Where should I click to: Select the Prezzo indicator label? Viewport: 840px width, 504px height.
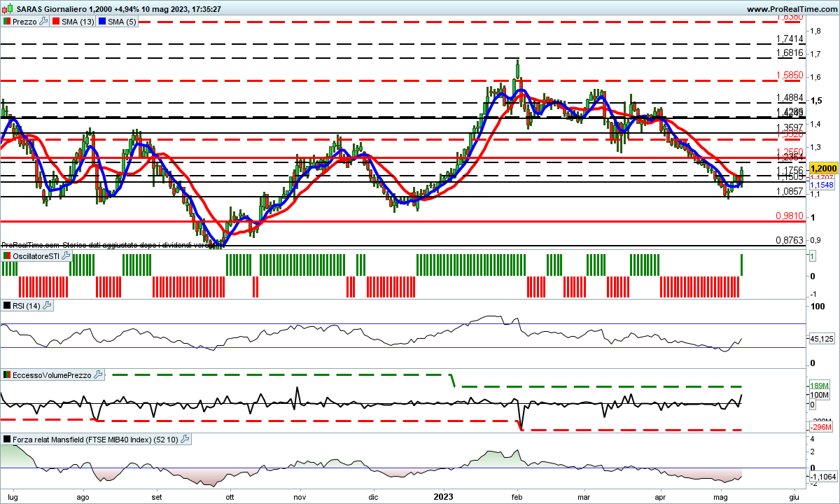coord(25,22)
